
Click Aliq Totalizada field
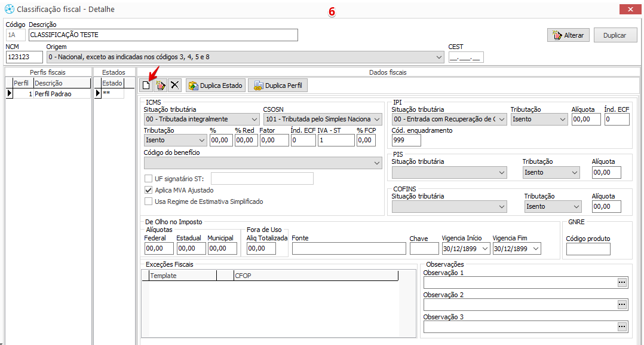coord(261,249)
